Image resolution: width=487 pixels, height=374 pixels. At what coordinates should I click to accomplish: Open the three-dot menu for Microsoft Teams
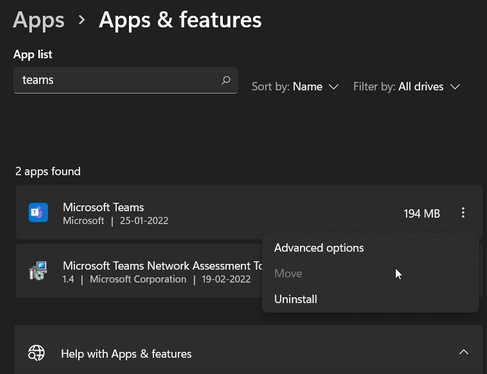(x=463, y=213)
